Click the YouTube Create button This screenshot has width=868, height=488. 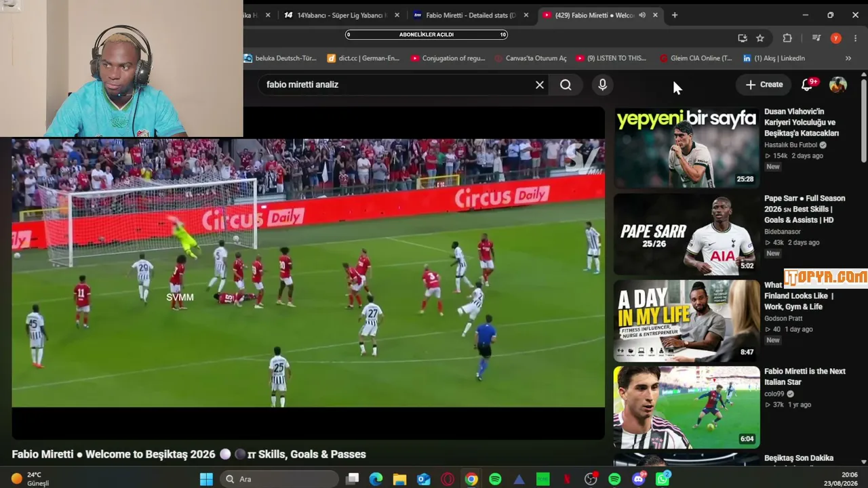(764, 85)
